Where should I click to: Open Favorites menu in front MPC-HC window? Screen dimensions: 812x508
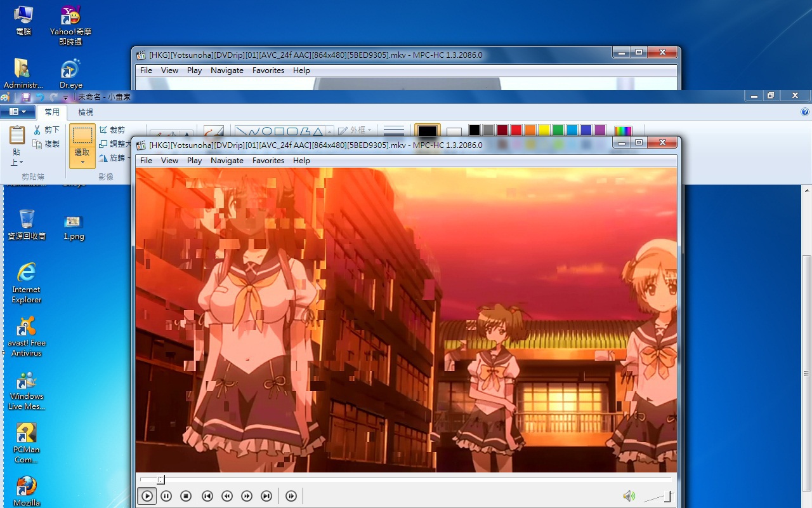268,161
